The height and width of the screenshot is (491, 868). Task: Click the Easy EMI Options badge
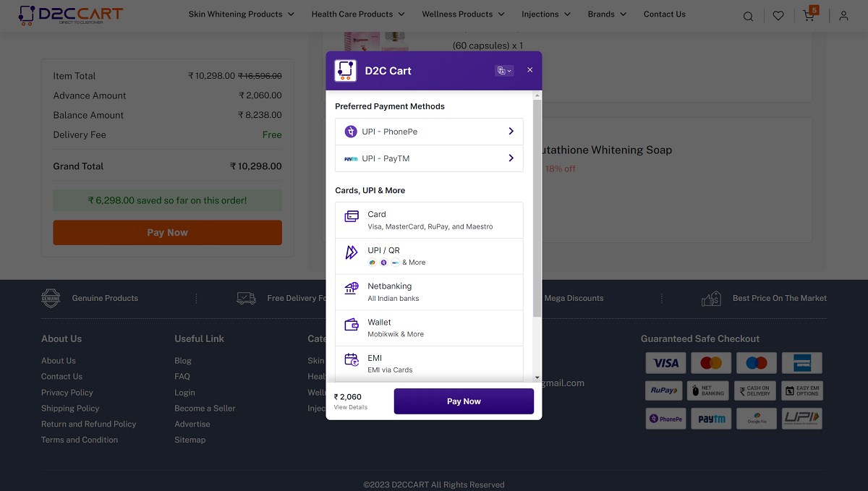coord(802,390)
